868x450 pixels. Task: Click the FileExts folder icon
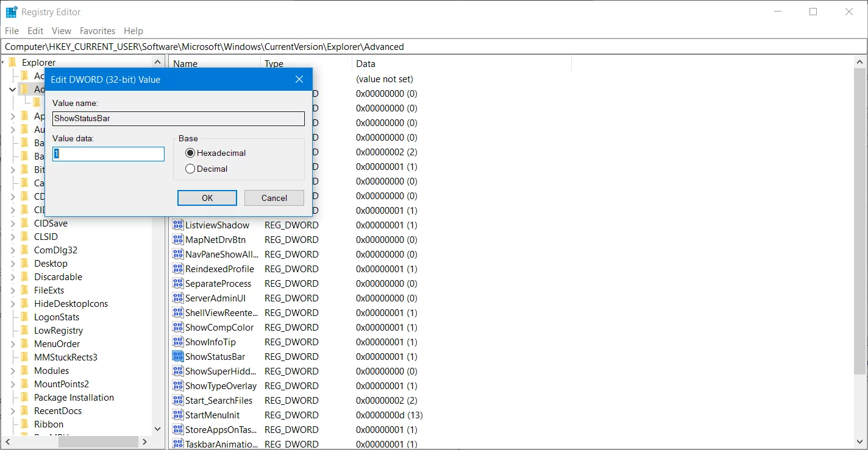(24, 290)
